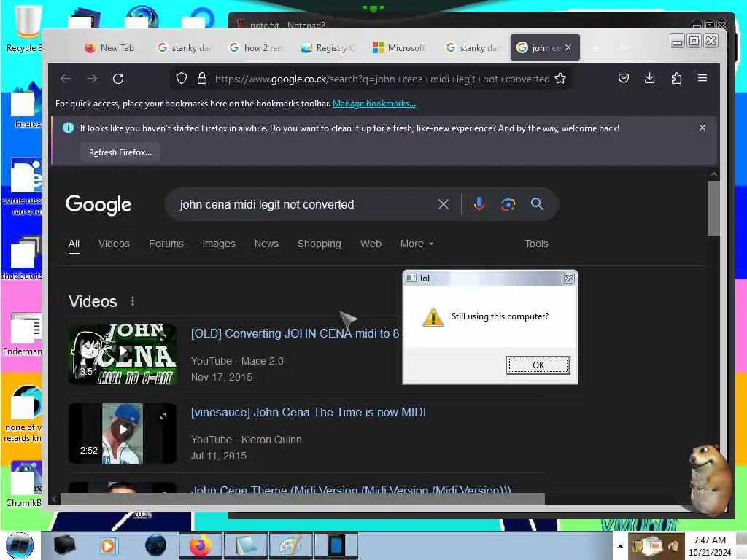
Task: Open Google search Tools
Action: [x=536, y=244]
